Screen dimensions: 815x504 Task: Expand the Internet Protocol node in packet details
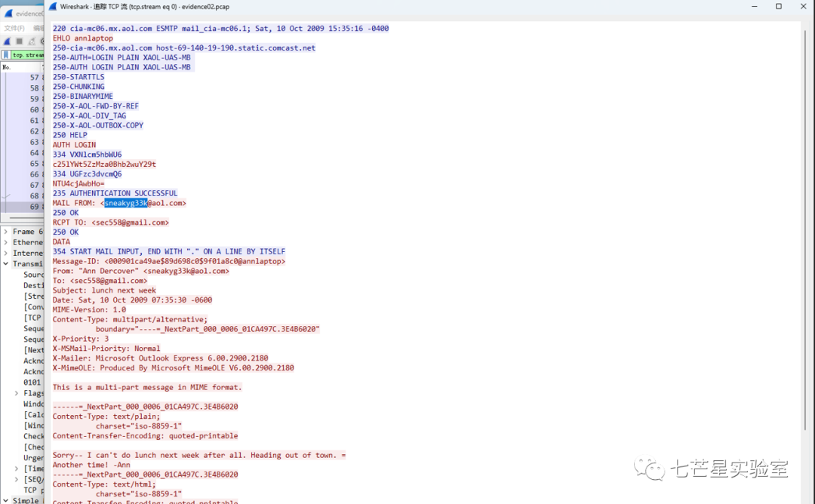click(x=6, y=253)
